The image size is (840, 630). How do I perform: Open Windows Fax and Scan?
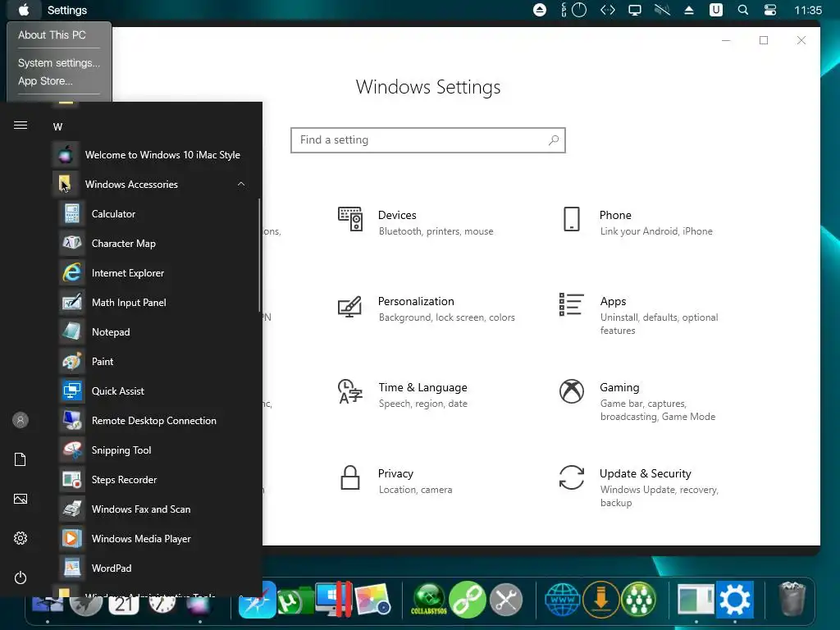point(155,509)
